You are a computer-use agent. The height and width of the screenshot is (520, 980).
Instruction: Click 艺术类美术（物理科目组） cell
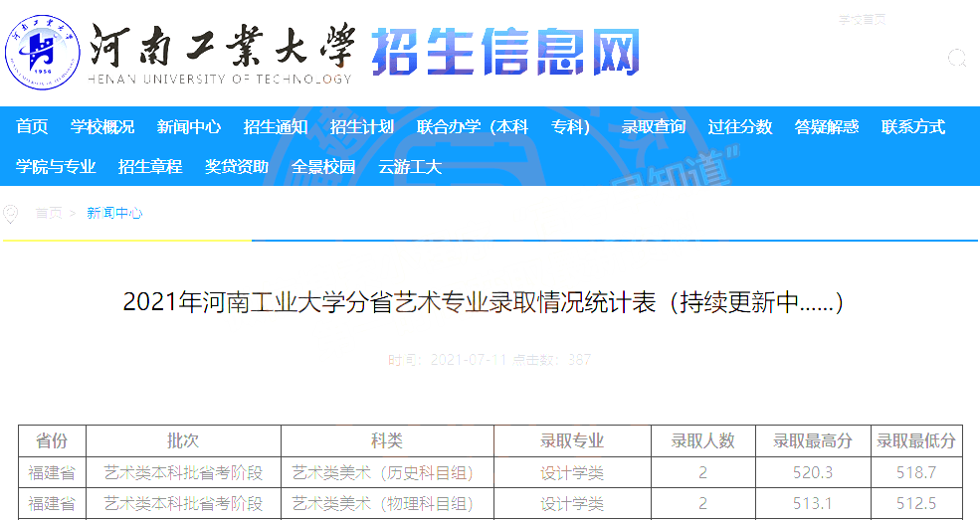click(x=387, y=503)
